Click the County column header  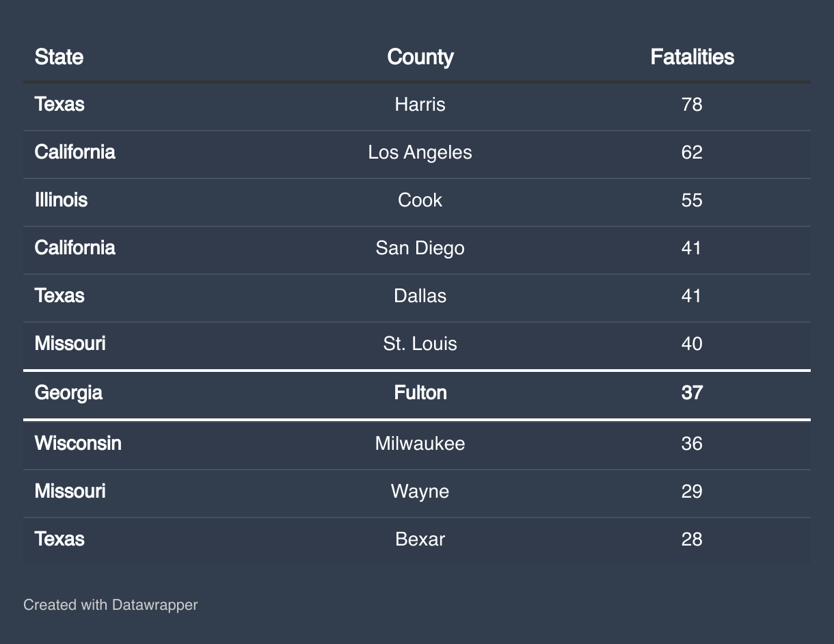click(x=420, y=57)
